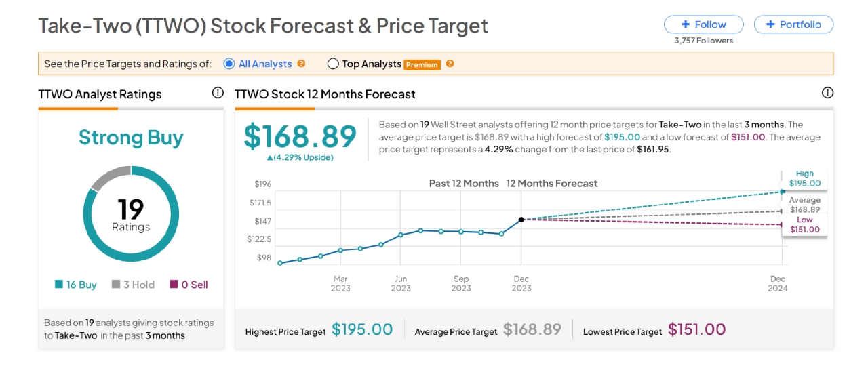The width and height of the screenshot is (868, 366).
Task: Click the Low $151.00 forecast label
Action: pyautogui.click(x=805, y=225)
